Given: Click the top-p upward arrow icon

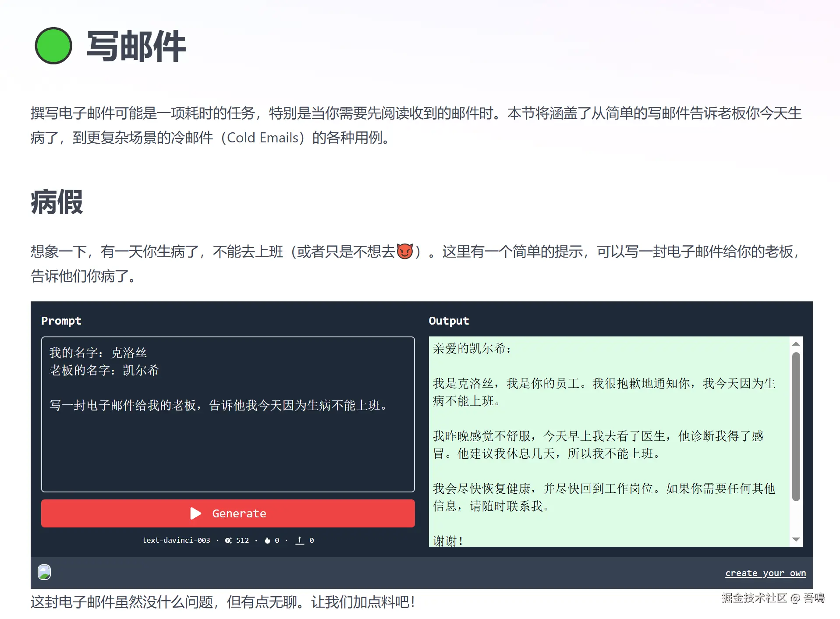Looking at the screenshot, I should point(300,541).
